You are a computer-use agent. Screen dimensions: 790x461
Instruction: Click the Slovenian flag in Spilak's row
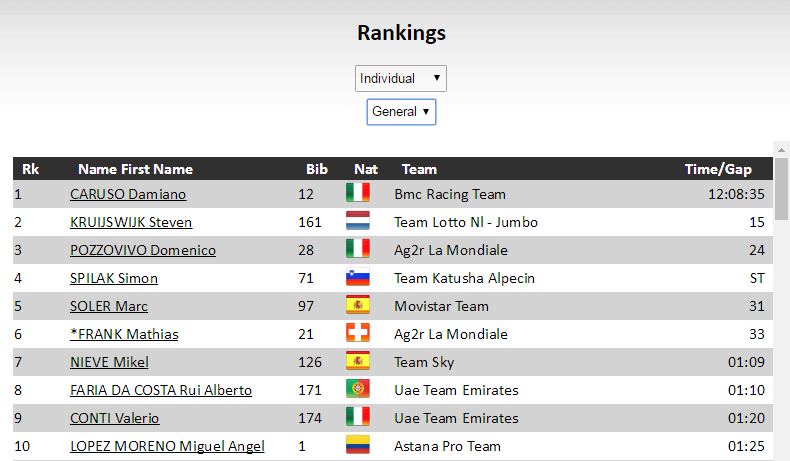pos(357,277)
